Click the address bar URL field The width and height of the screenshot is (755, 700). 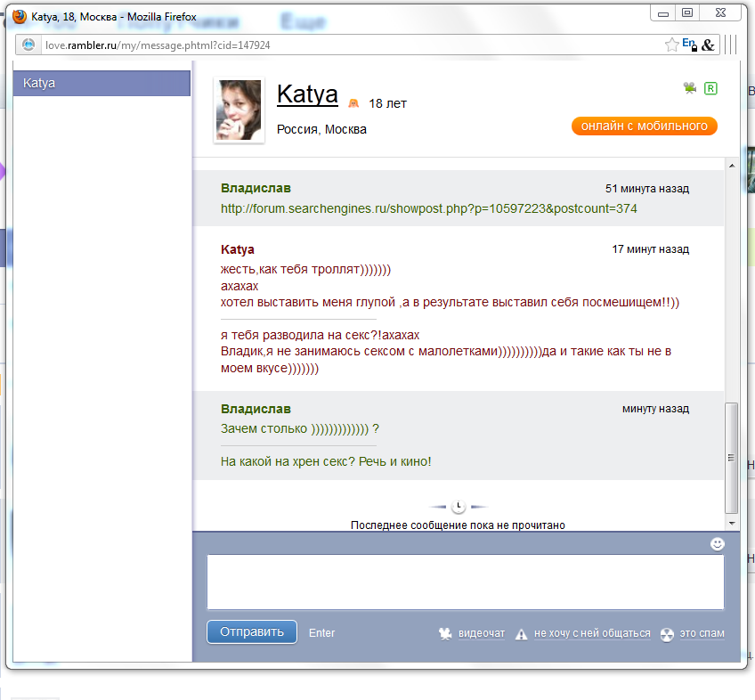point(352,45)
